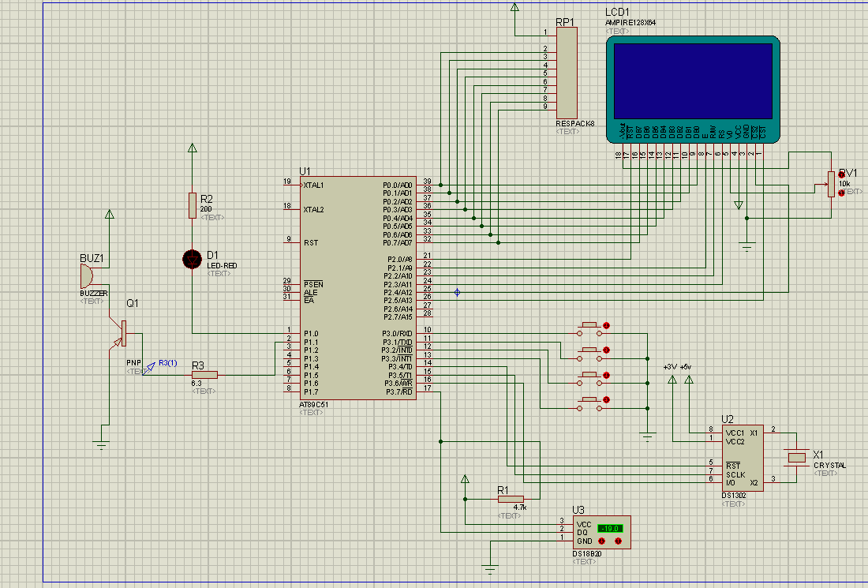
Task: Toggle the push button wired to P3.0/RXD
Action: tap(589, 329)
